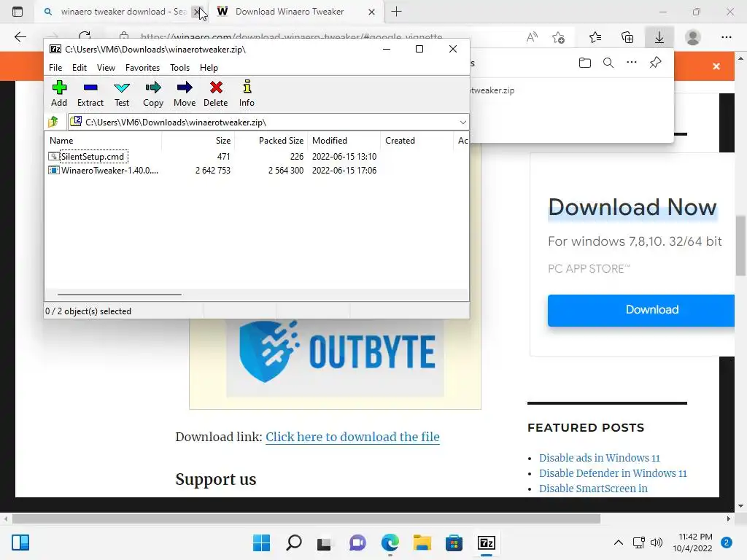Open a new browser tab
This screenshot has height=560, width=747.
[x=396, y=12]
